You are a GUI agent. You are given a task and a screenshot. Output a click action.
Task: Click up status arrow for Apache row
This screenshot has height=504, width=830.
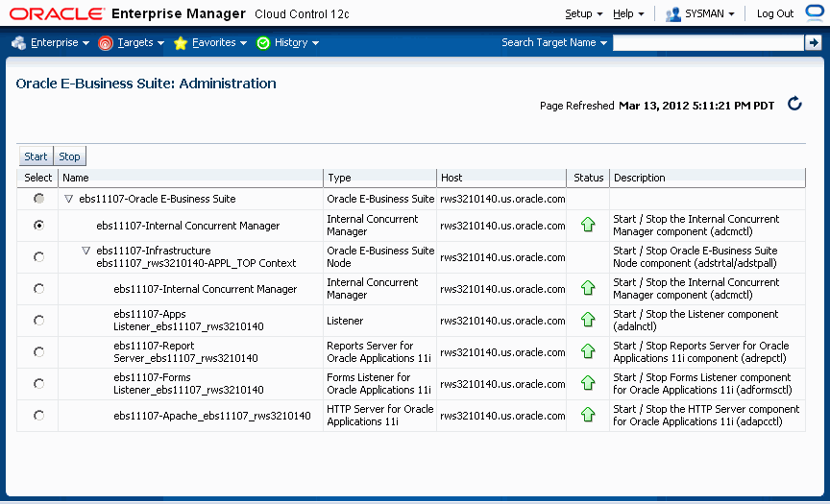(588, 415)
